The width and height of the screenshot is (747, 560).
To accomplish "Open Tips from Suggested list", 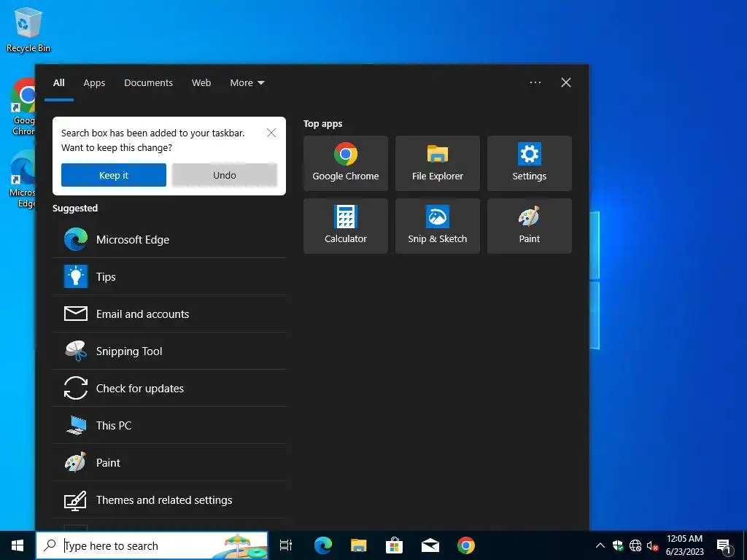I will 169,276.
